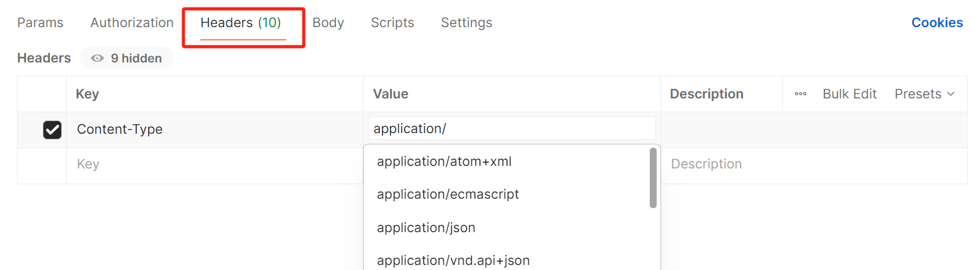Viewport: 980px width, 270px height.
Task: Switch to the Authorization tab
Action: click(x=132, y=23)
